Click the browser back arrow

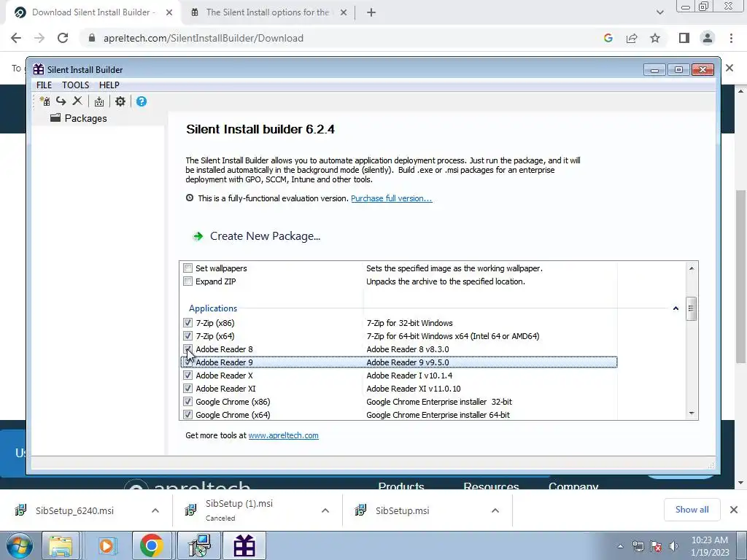tap(16, 38)
